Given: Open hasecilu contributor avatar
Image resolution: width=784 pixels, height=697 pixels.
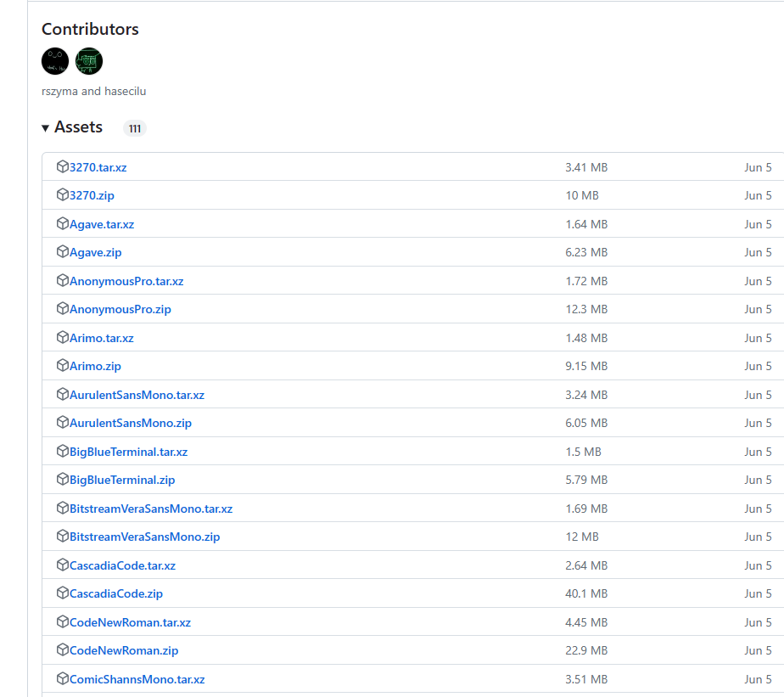Looking at the screenshot, I should pos(89,61).
